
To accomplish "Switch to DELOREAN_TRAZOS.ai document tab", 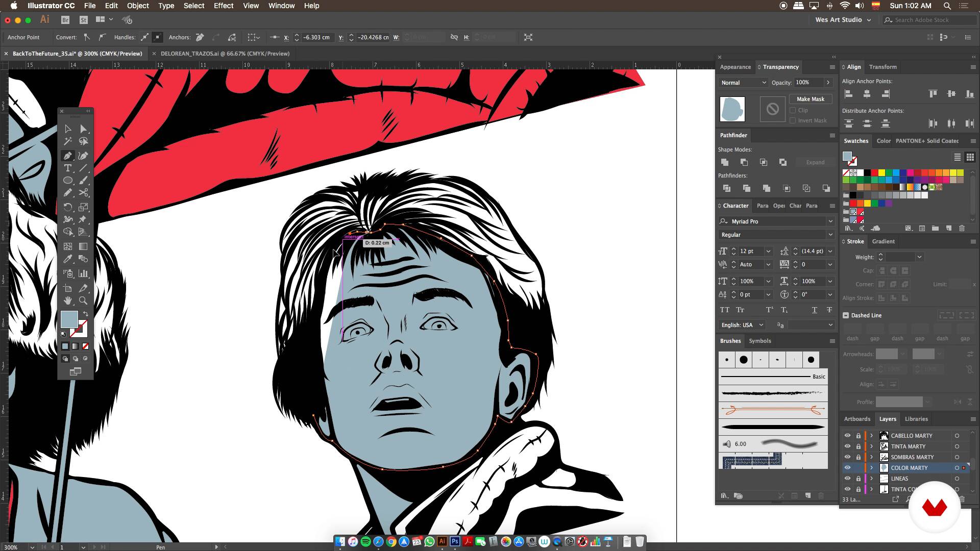I will 225,54.
